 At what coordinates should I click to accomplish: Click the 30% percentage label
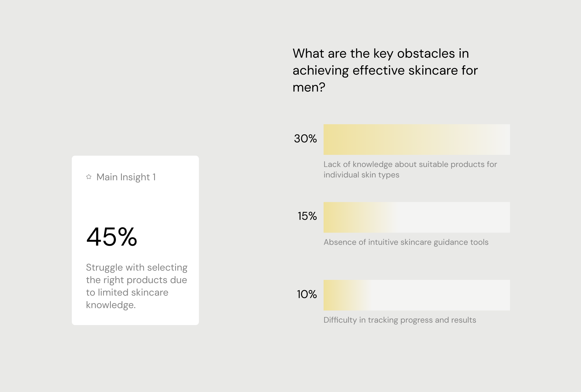tap(305, 139)
